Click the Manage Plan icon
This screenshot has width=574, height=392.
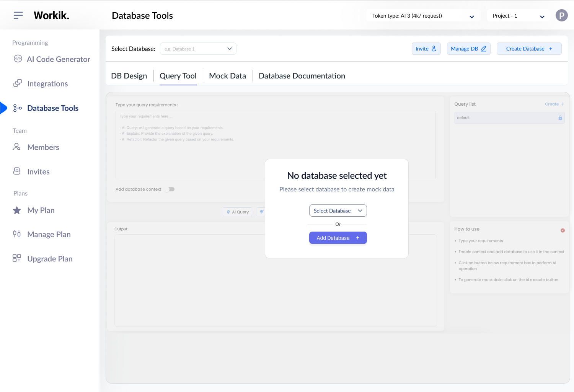tap(17, 234)
